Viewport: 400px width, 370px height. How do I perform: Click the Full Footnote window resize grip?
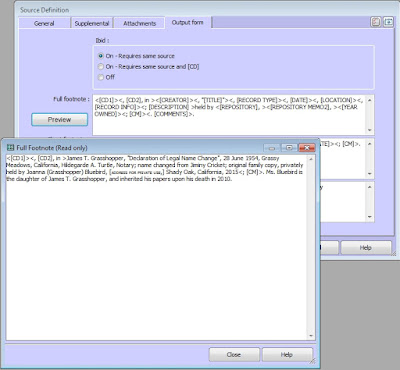313,361
